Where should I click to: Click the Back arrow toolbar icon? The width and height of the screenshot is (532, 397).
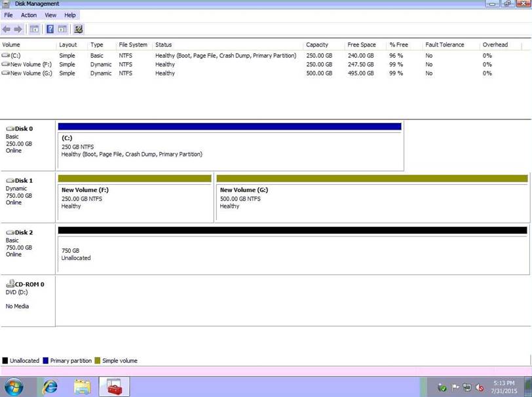point(7,29)
